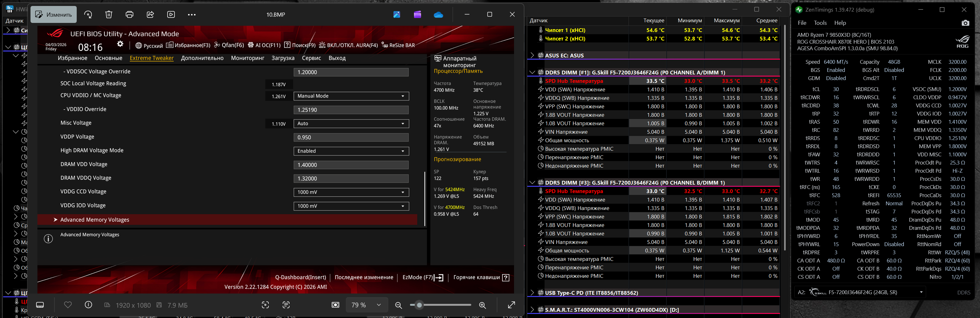Open the Help menu in ZenTimings
The image size is (980, 318).
tap(840, 23)
